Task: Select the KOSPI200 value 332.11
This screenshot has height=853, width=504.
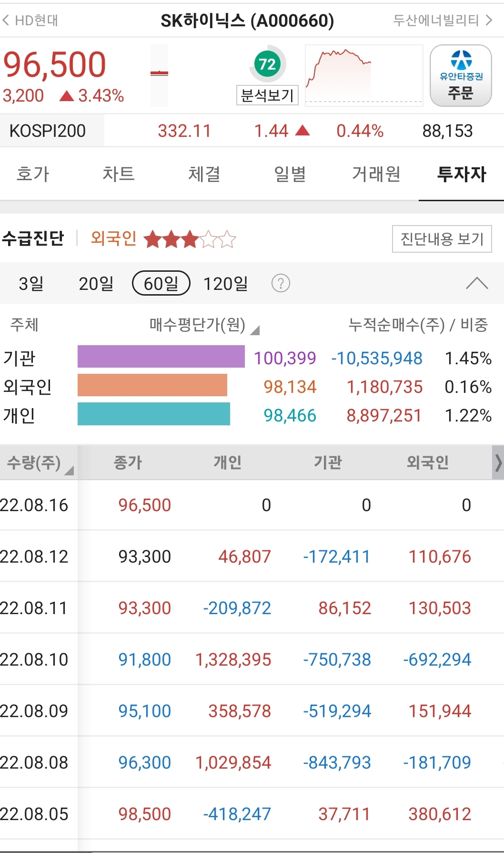Action: point(184,131)
